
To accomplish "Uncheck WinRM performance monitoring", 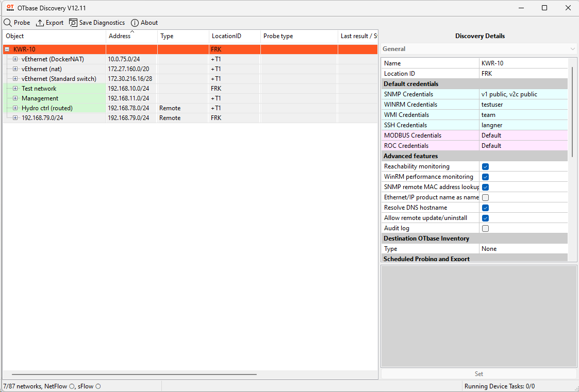I will pos(485,177).
